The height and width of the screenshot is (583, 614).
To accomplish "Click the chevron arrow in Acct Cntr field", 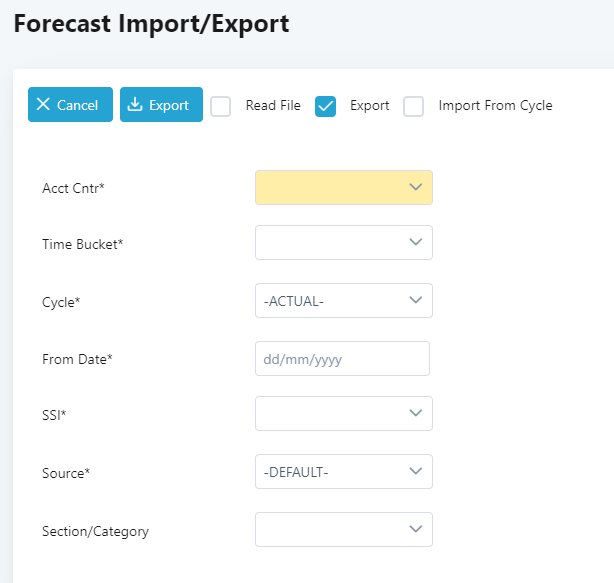I will pos(416,187).
